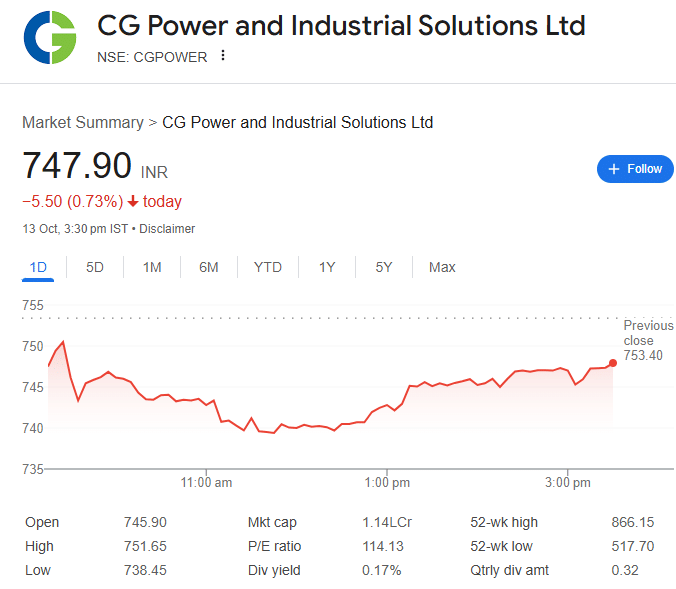Viewport: 676px width, 589px height.
Task: Select the 1M chart range tab
Action: point(152,267)
